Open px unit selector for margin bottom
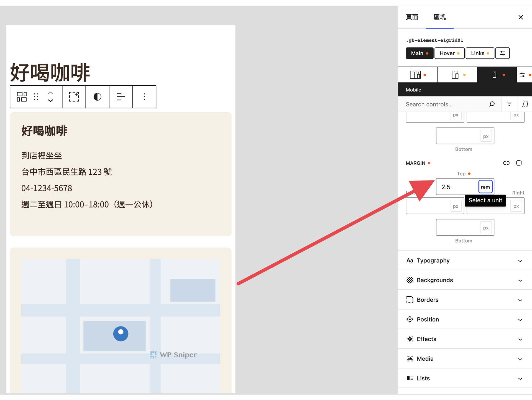The image size is (532, 400). click(486, 228)
